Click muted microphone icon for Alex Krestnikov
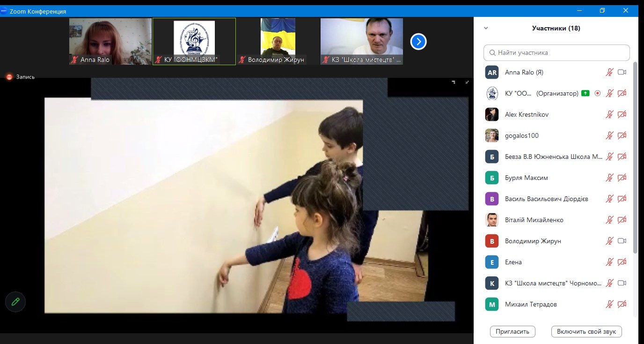 [x=609, y=114]
